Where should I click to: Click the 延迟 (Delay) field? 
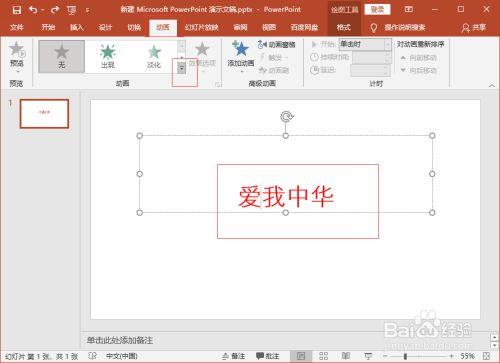pos(370,70)
